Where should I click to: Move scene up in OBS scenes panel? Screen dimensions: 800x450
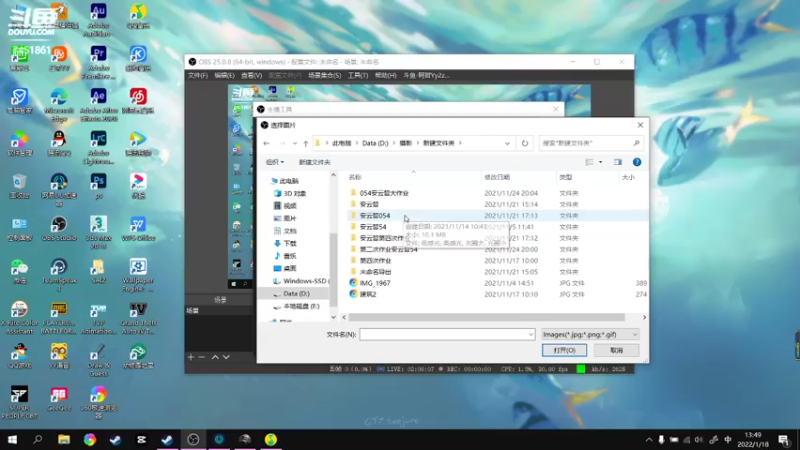[215, 357]
